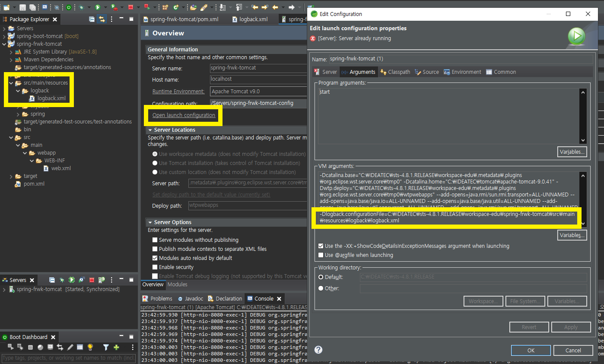
Task: Uncheck the ShowCodeDetailsInExceptionMessages argument checkbox
Action: pyautogui.click(x=321, y=246)
